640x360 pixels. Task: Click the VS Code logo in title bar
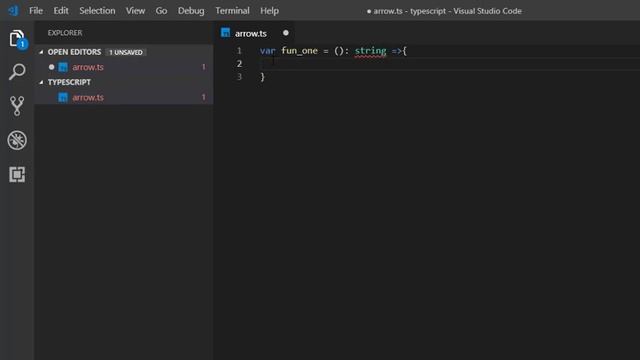13,10
